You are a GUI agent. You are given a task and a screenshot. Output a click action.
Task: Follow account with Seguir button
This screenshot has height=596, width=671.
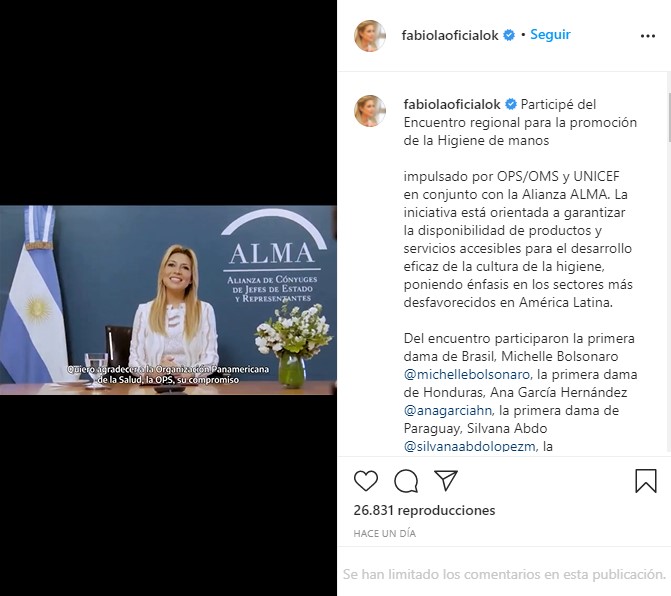coord(550,35)
